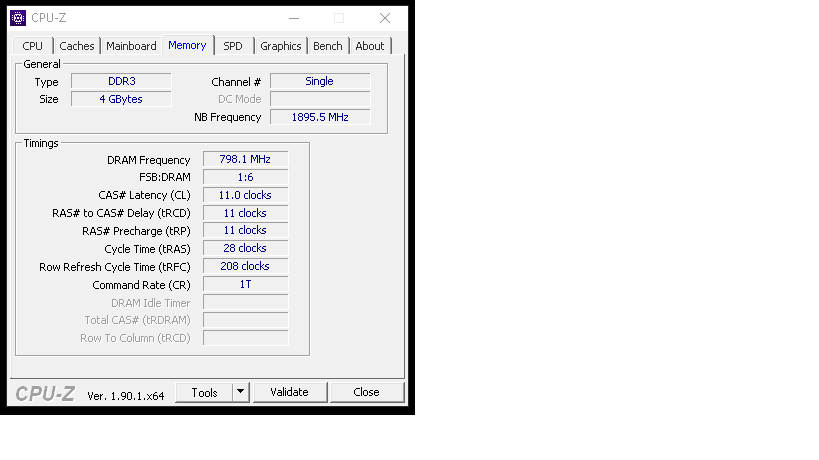Switch to the CPU tab
The image size is (819, 460).
coord(32,46)
